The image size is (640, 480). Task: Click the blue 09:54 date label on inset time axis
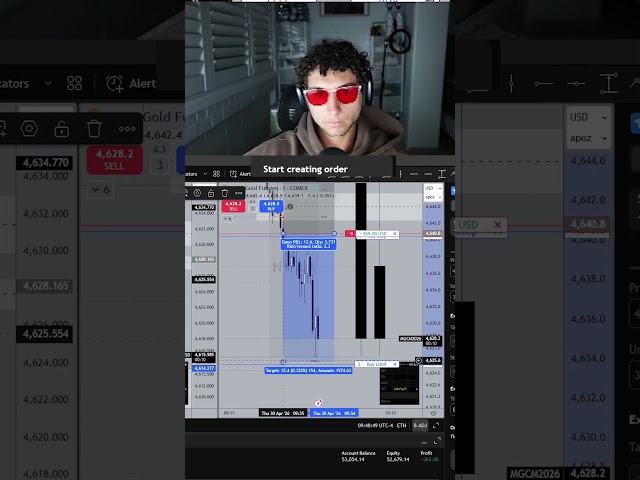point(335,413)
